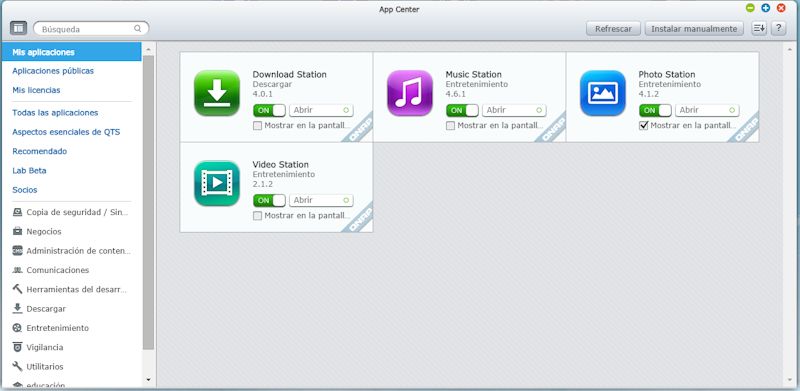Check Mostrar en la pantalla for Download Station
The image size is (800, 391).
click(x=258, y=126)
